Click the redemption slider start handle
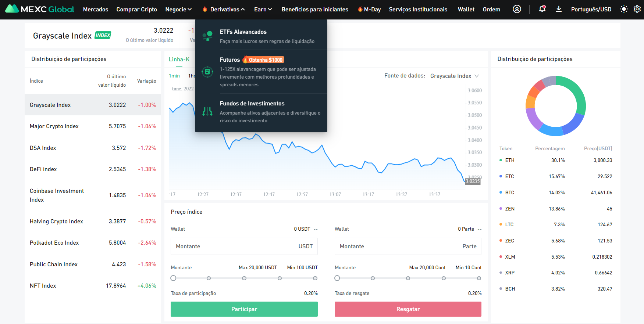This screenshot has height=324, width=644. coord(337,278)
